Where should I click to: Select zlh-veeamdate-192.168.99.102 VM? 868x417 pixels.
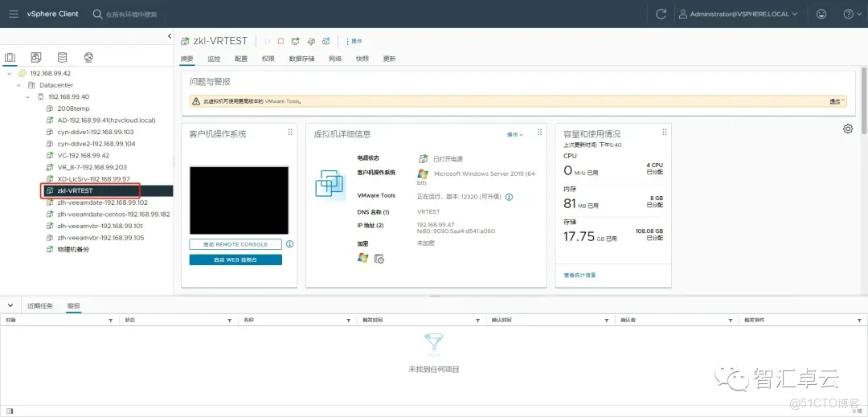tap(102, 202)
